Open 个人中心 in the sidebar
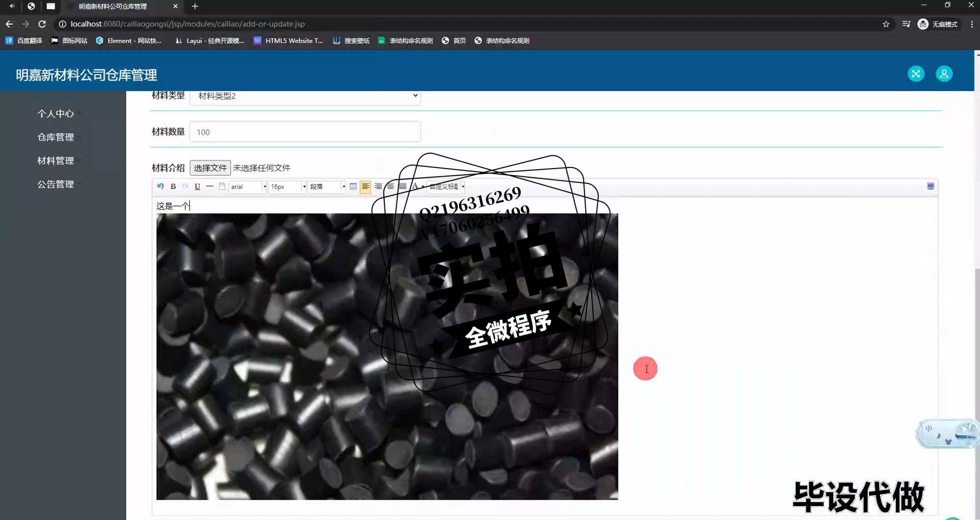This screenshot has width=980, height=520. [56, 114]
